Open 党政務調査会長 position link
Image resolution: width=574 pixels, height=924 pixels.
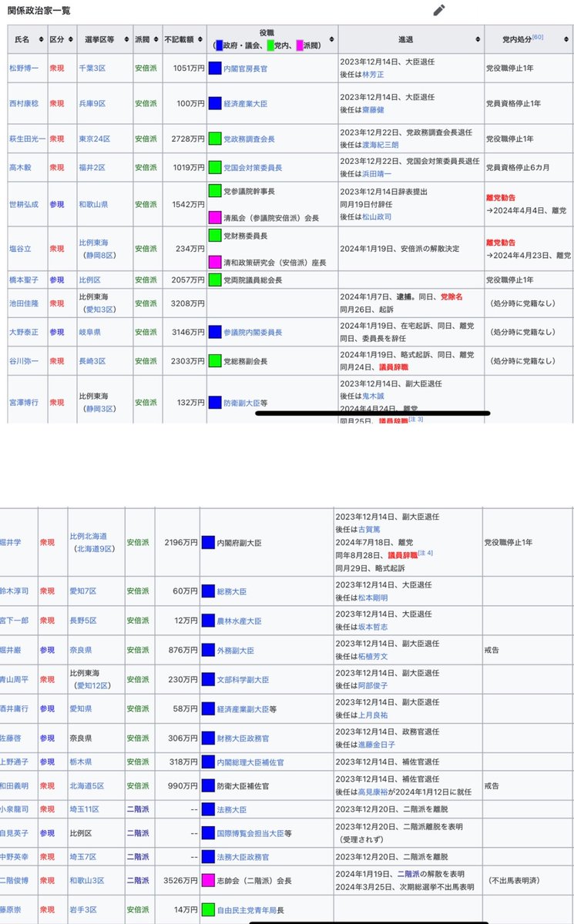coord(249,139)
